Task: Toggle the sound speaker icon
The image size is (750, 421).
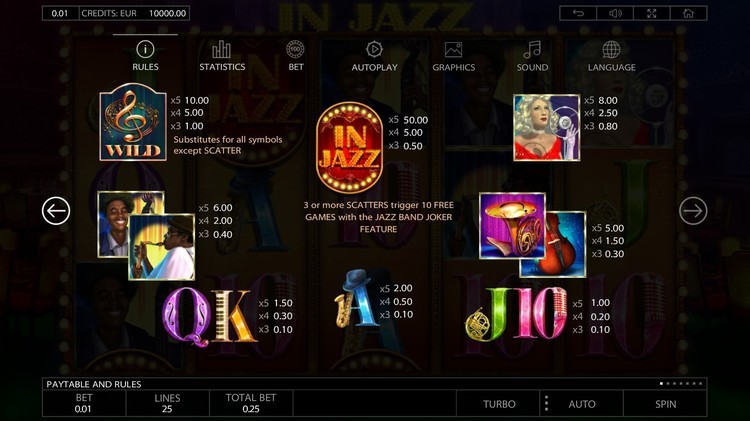Action: [x=615, y=13]
